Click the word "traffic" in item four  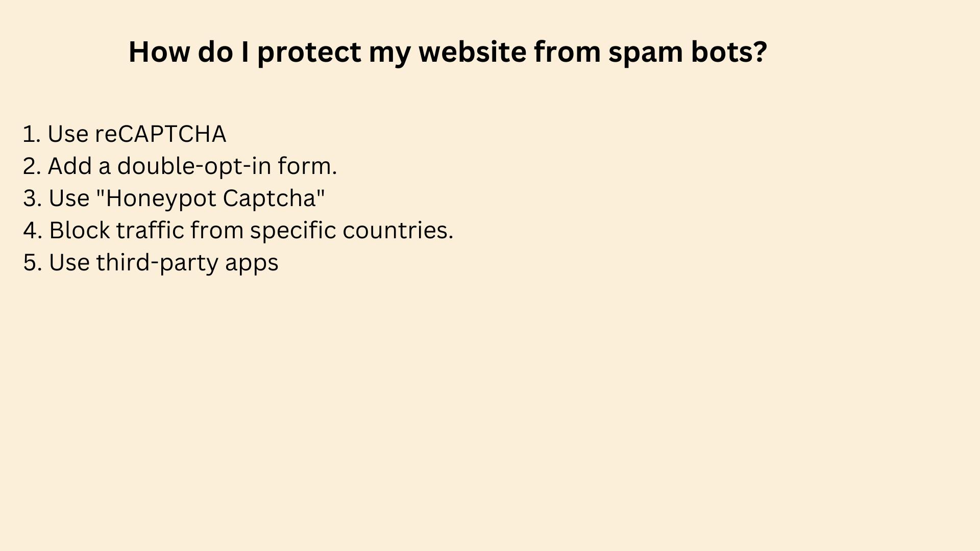pos(150,231)
